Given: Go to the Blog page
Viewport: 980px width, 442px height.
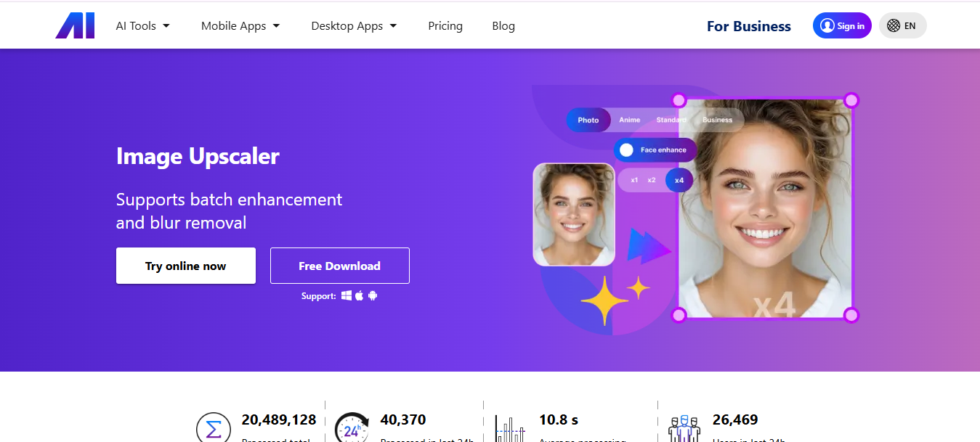Looking at the screenshot, I should [503, 25].
